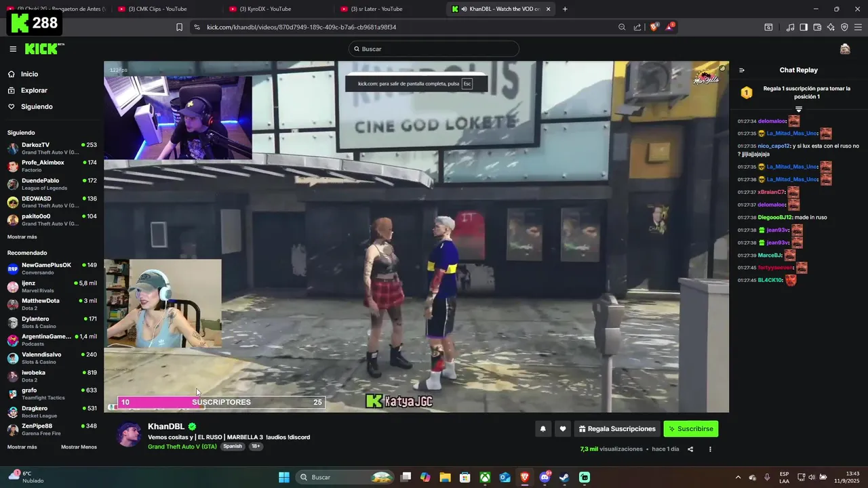Open the Brave playlist music icon

[790, 27]
